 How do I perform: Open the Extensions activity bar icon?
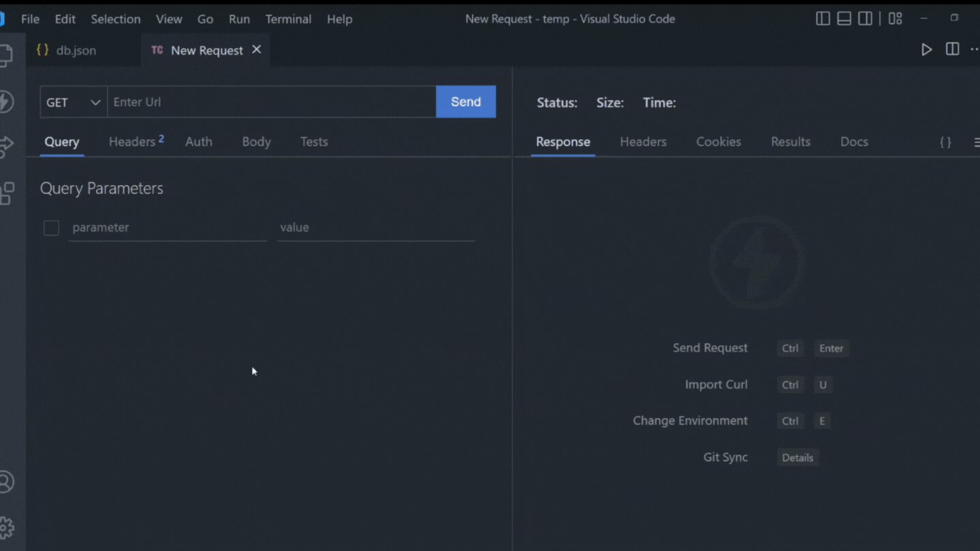pyautogui.click(x=5, y=193)
